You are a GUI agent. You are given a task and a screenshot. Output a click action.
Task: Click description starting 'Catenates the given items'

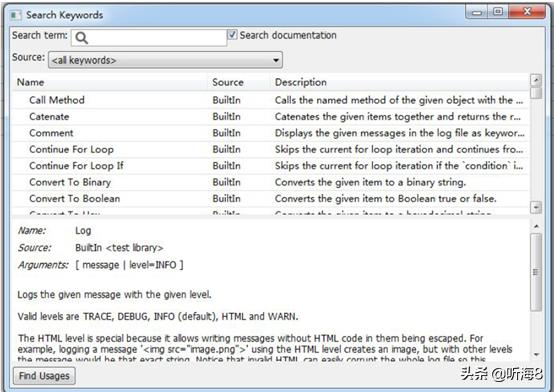398,117
